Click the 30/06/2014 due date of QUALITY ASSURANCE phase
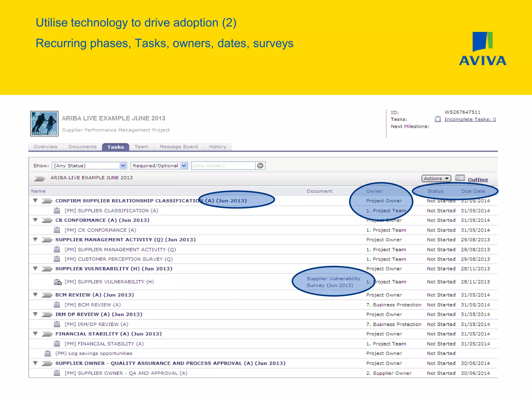Screen dimensions: 532x399 [475, 363]
